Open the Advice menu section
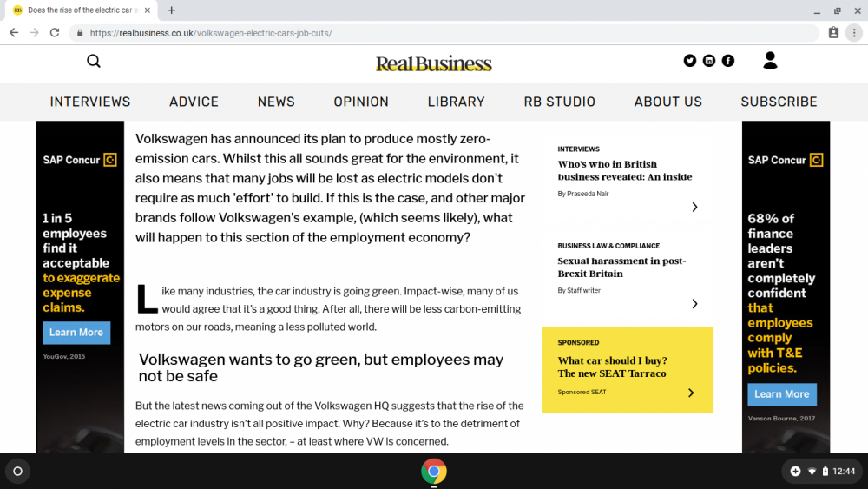The image size is (868, 489). [x=194, y=102]
